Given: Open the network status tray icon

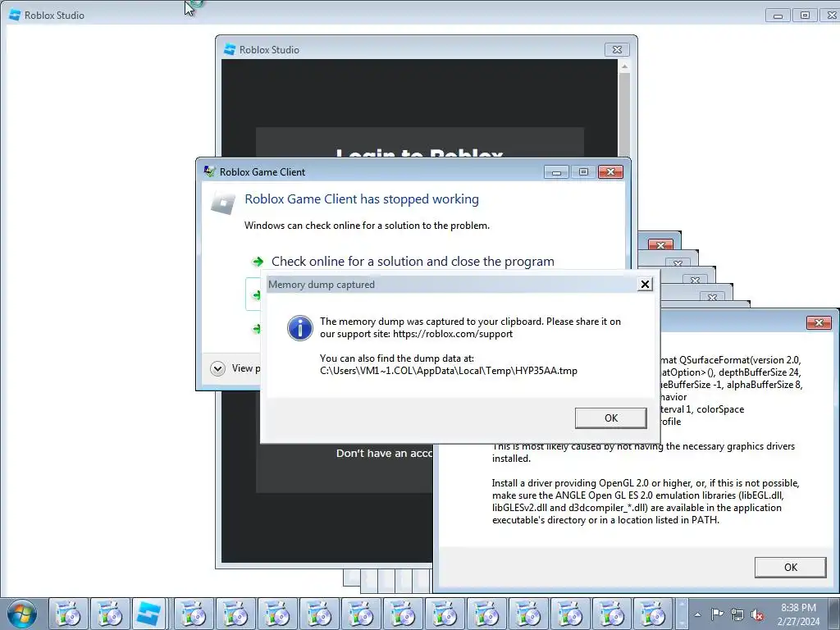Looking at the screenshot, I should (737, 614).
